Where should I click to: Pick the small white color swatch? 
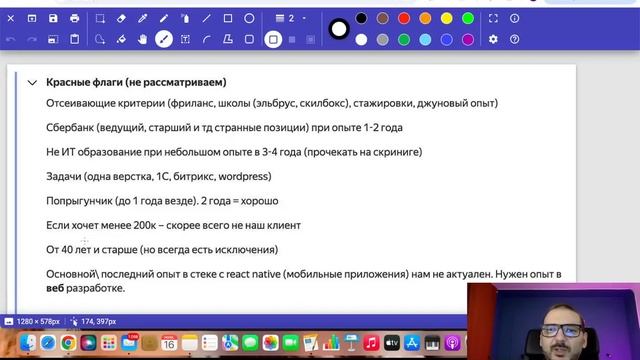point(361,40)
